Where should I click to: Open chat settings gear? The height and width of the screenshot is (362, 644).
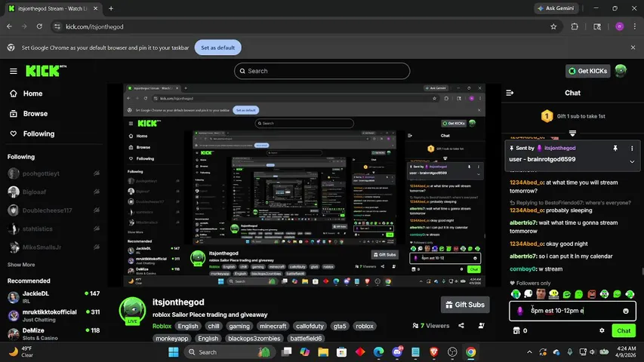coord(602,330)
